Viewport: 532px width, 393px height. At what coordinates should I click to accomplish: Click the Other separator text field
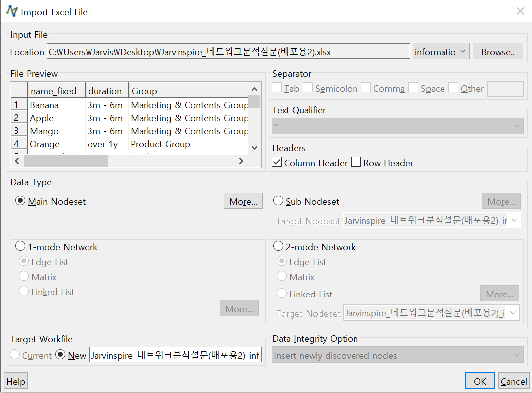pos(505,89)
